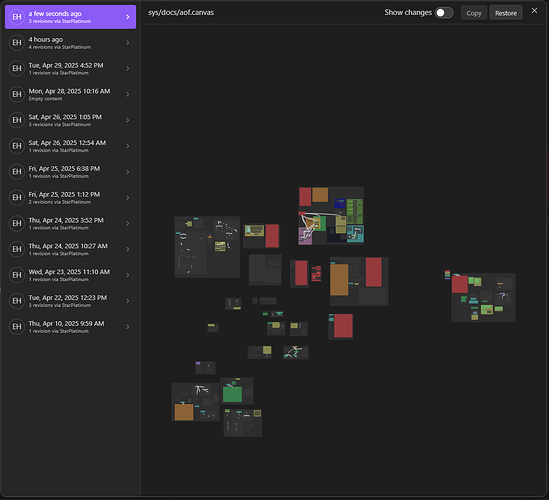Expand the Sat, Apr 26 1:05 PM chevron
The width and height of the screenshot is (549, 500).
[x=127, y=120]
